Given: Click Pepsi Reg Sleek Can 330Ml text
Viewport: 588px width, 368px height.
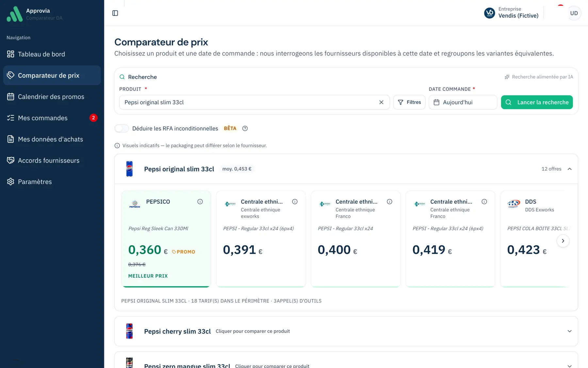Looking at the screenshot, I should coord(158,228).
